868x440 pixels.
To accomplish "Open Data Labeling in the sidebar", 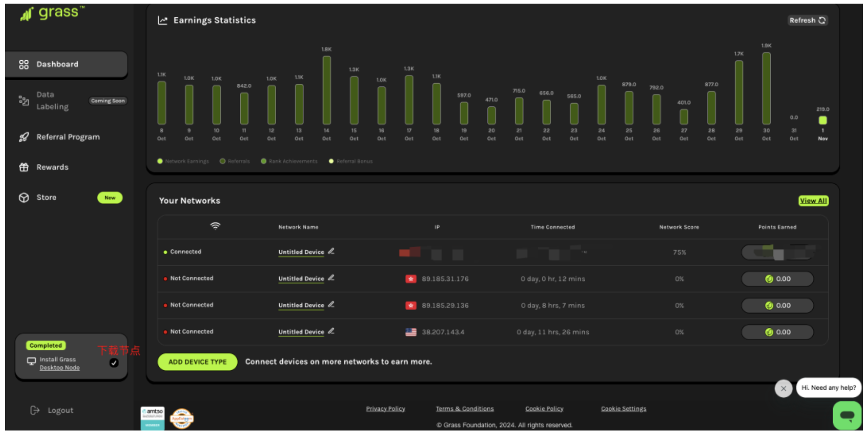I will coord(52,100).
